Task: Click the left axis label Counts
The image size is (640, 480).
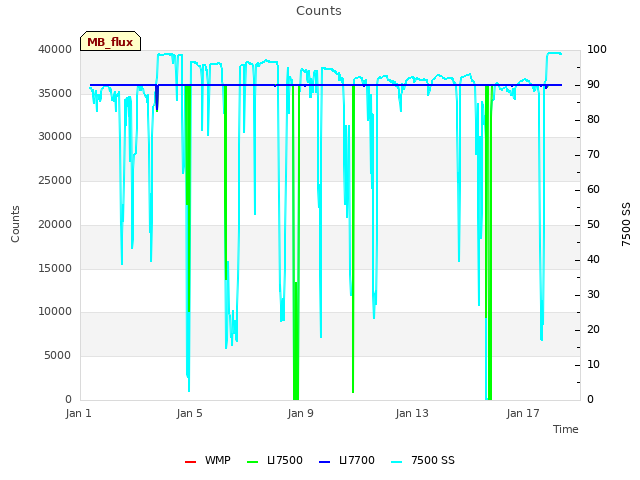Action: point(15,224)
